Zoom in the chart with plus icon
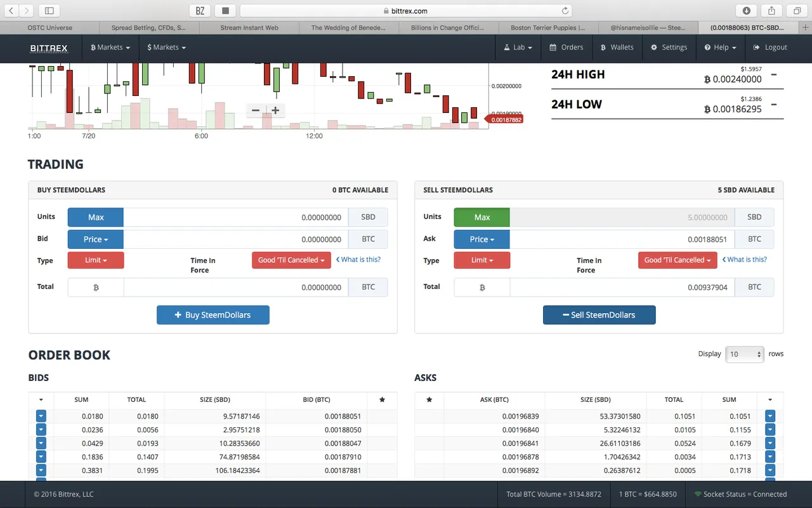 click(275, 110)
